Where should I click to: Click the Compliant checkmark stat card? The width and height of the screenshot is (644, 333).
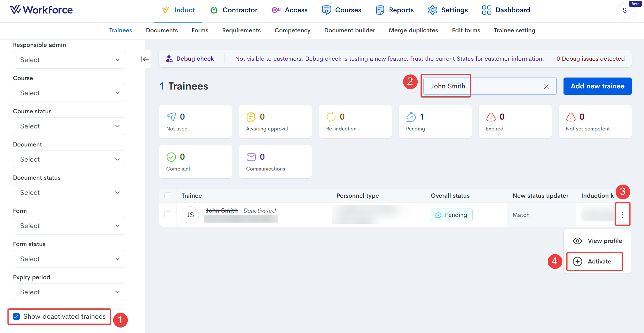pyautogui.click(x=195, y=162)
